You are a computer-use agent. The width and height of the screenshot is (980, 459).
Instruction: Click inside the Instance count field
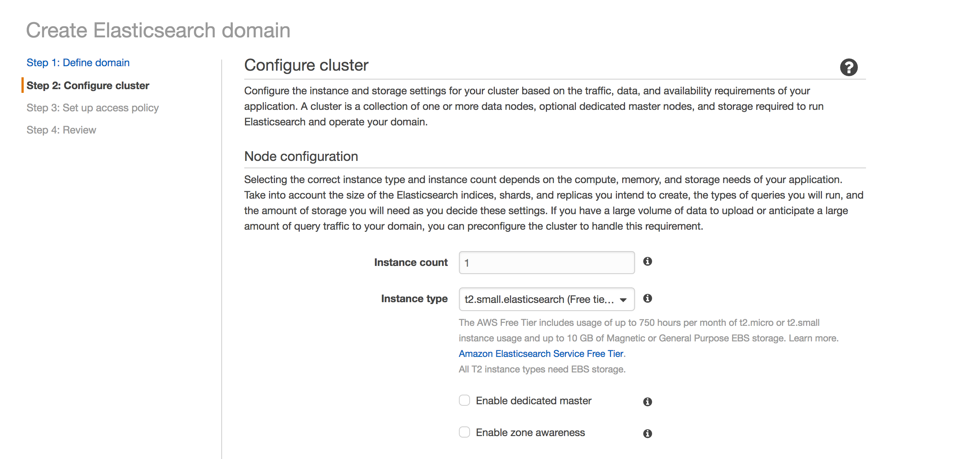click(x=546, y=262)
